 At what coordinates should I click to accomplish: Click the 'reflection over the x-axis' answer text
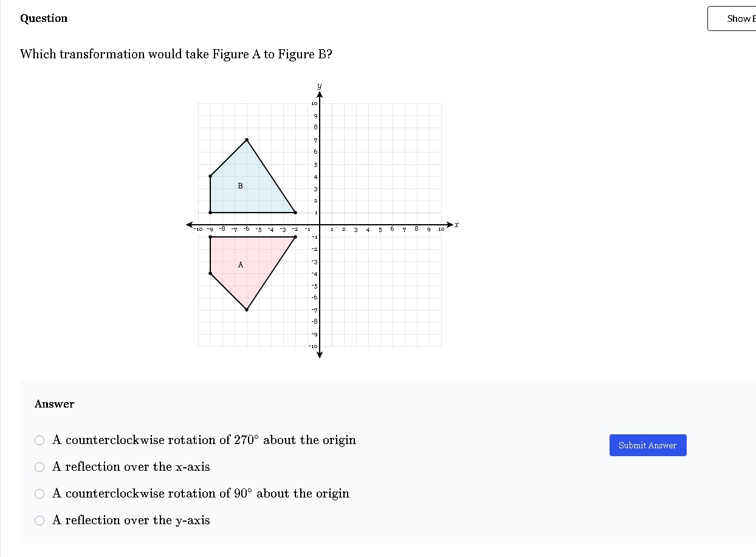(x=131, y=467)
